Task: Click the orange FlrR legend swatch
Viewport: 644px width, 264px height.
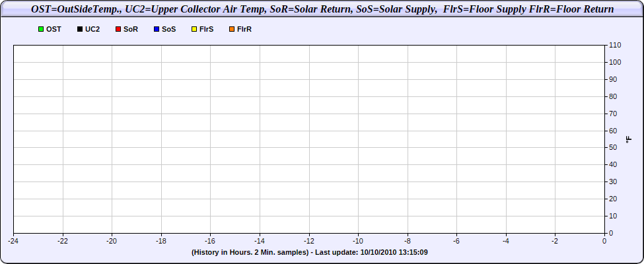Action: click(x=231, y=30)
